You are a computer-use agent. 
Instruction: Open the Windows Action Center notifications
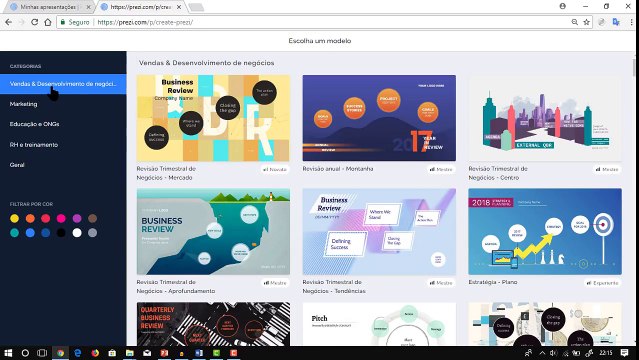tap(624, 353)
